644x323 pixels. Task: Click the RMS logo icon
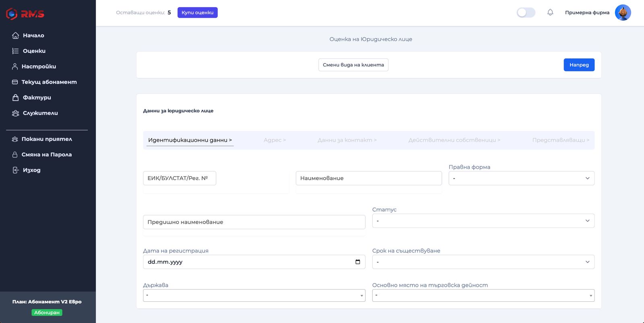pyautogui.click(x=12, y=14)
